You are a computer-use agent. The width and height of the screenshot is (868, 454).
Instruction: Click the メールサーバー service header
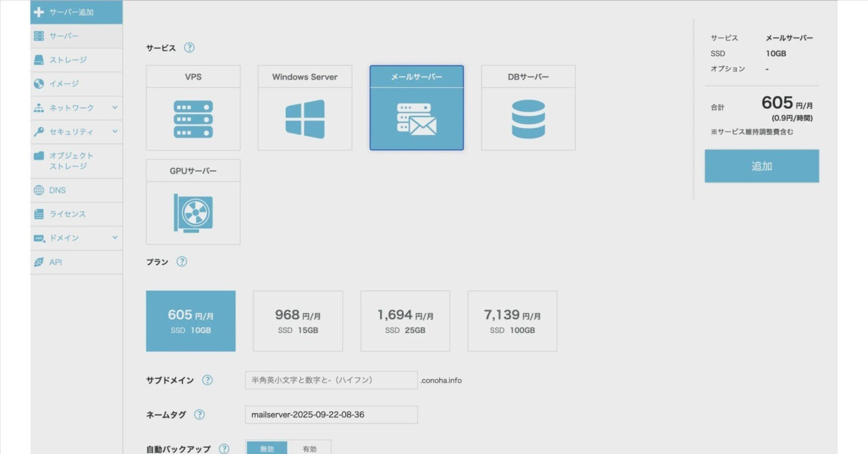[416, 76]
